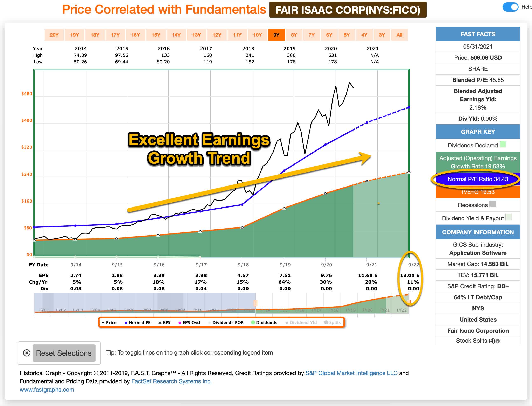This screenshot has width=532, height=406.
Task: Click the Stock Splits info icon
Action: click(x=497, y=341)
